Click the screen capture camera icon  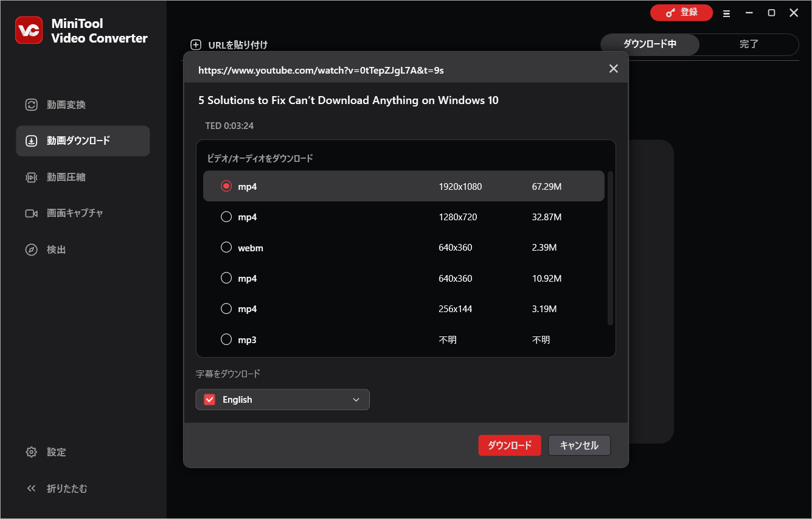31,214
